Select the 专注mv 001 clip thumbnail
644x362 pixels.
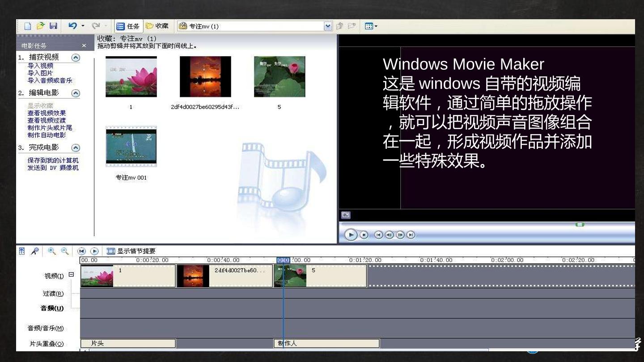131,147
